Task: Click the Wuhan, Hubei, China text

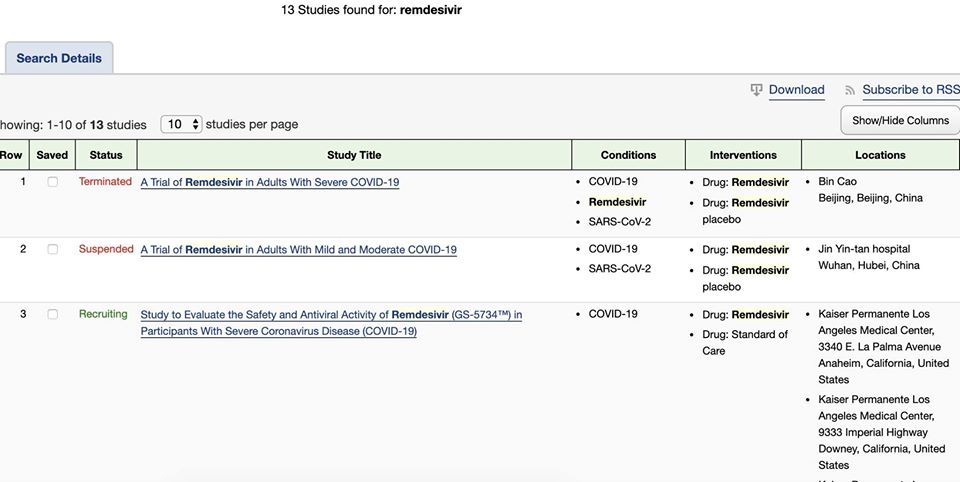Action: [869, 265]
